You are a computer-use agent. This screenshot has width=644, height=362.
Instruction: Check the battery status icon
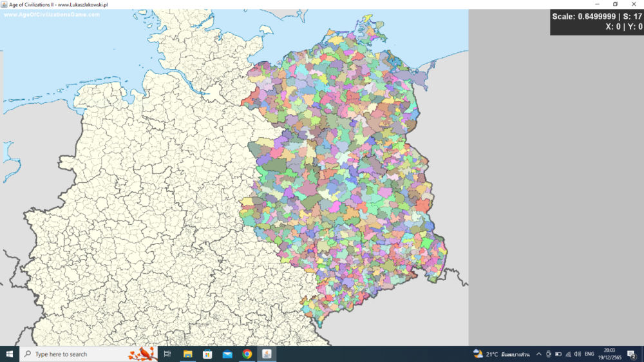click(558, 354)
